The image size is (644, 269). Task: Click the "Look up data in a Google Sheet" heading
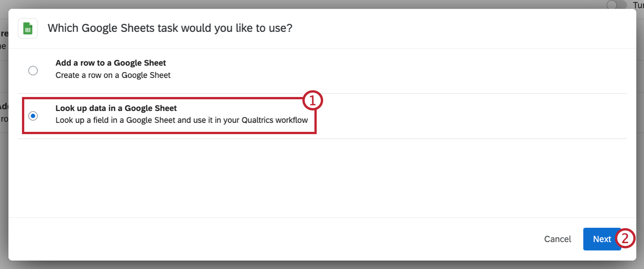pyautogui.click(x=116, y=108)
